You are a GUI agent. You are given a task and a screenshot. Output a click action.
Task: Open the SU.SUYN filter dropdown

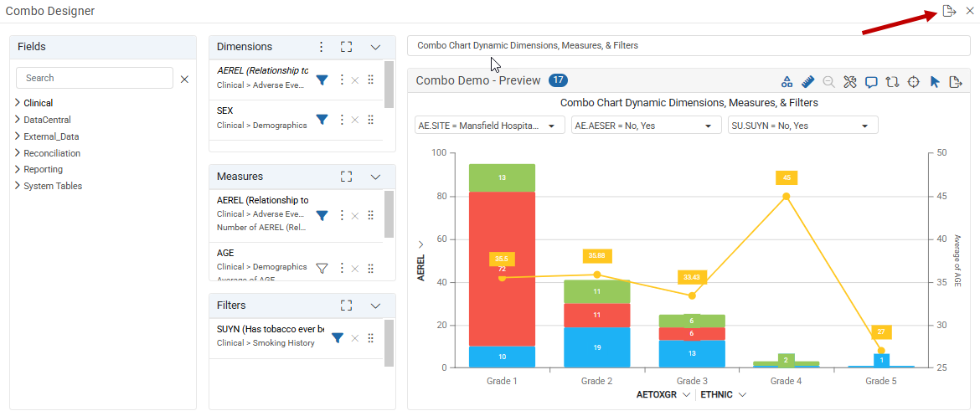(x=803, y=126)
